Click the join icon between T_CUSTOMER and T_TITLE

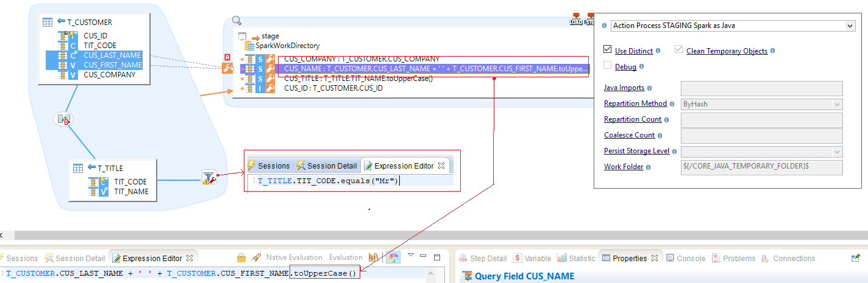[x=63, y=119]
